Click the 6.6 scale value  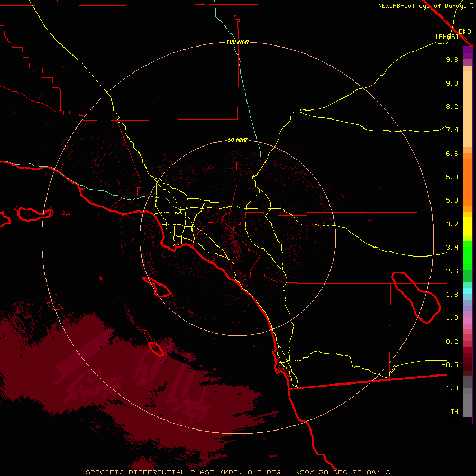(x=452, y=153)
